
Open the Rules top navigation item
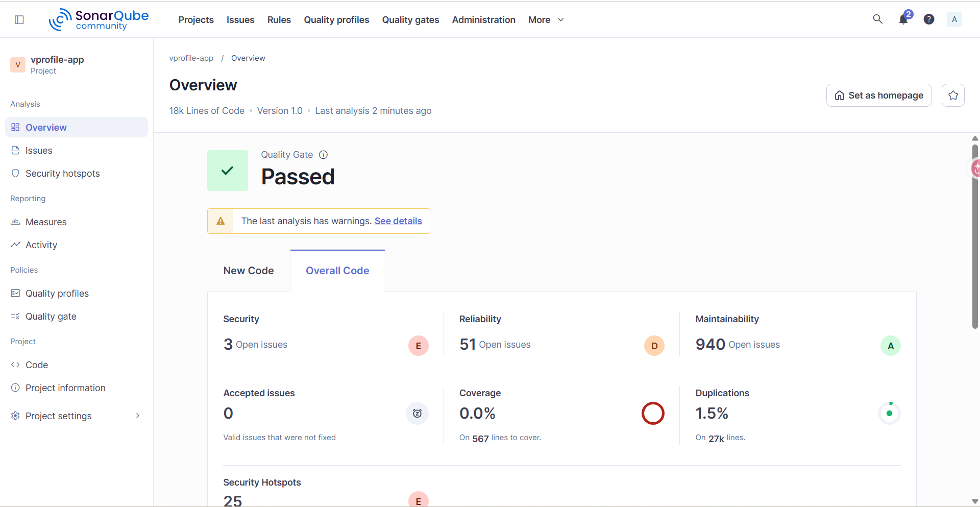coord(279,20)
